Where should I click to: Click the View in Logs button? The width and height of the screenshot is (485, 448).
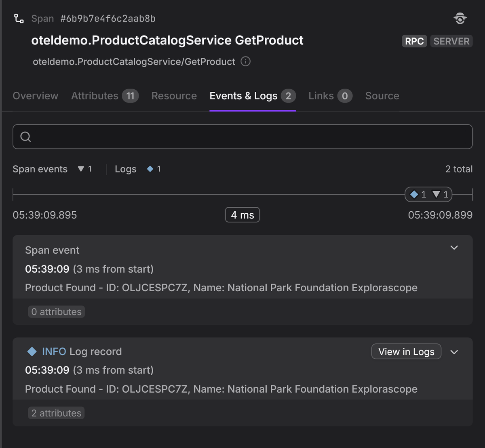coord(406,352)
